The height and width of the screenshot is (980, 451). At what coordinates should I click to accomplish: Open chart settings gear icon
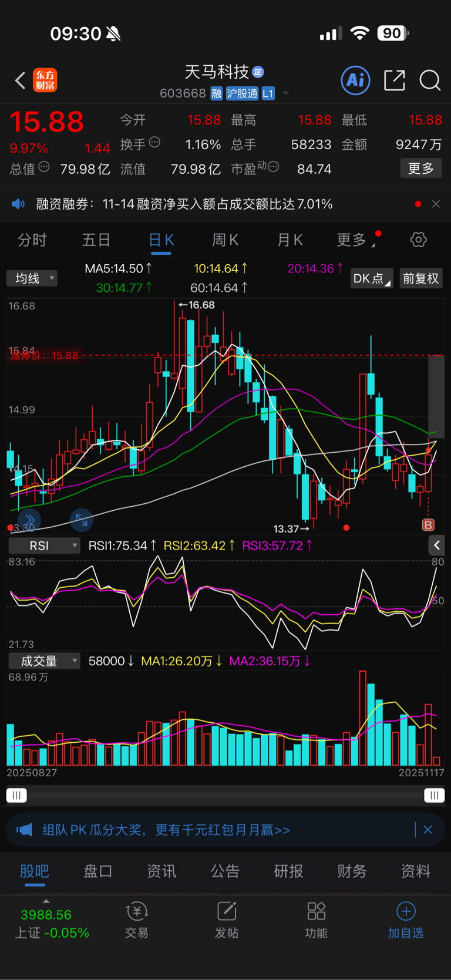click(419, 240)
